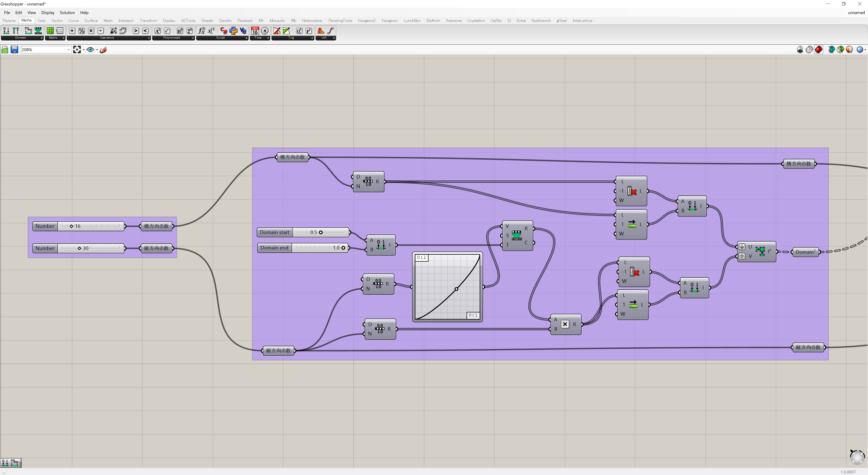Click the Save document icon
The image size is (868, 475).
14,50
